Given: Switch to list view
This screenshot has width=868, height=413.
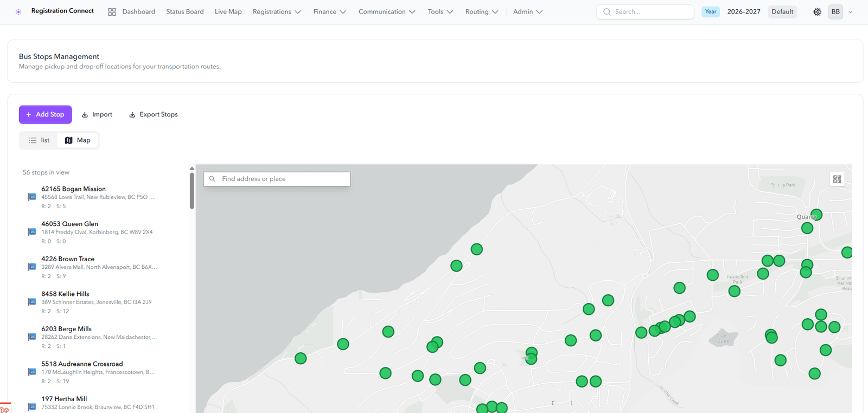Looking at the screenshot, I should click(x=39, y=140).
